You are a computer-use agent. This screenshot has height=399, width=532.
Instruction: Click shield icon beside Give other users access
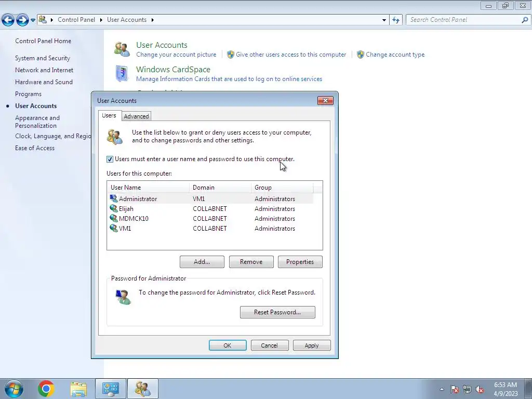(230, 55)
